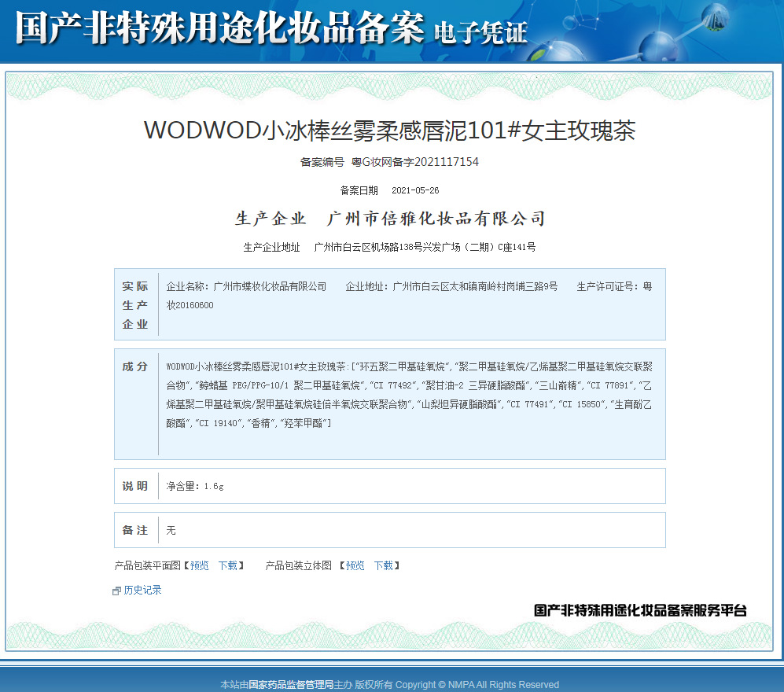Download the 产品包装立体图 file
The width and height of the screenshot is (784, 692).
coord(384,565)
